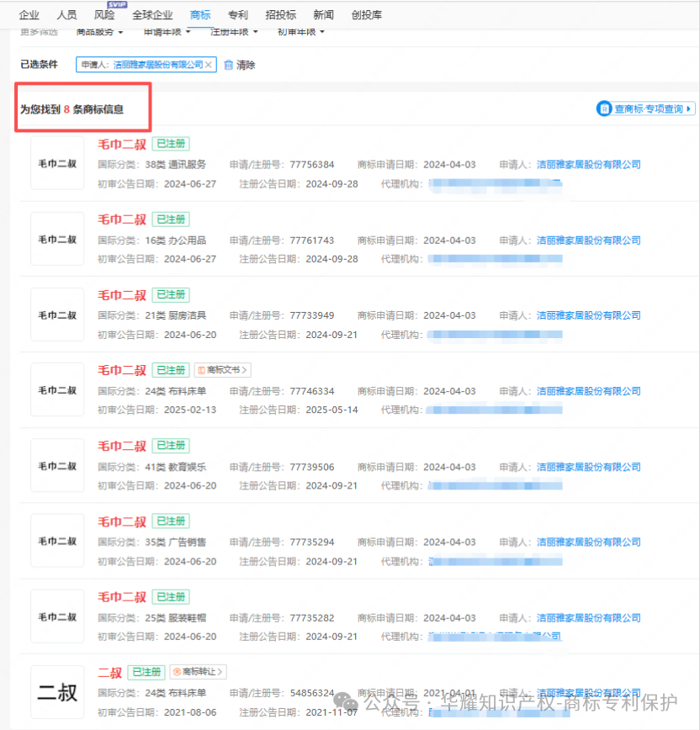Click trademark thumbnail for registration 77756384
The image size is (700, 730).
57,163
